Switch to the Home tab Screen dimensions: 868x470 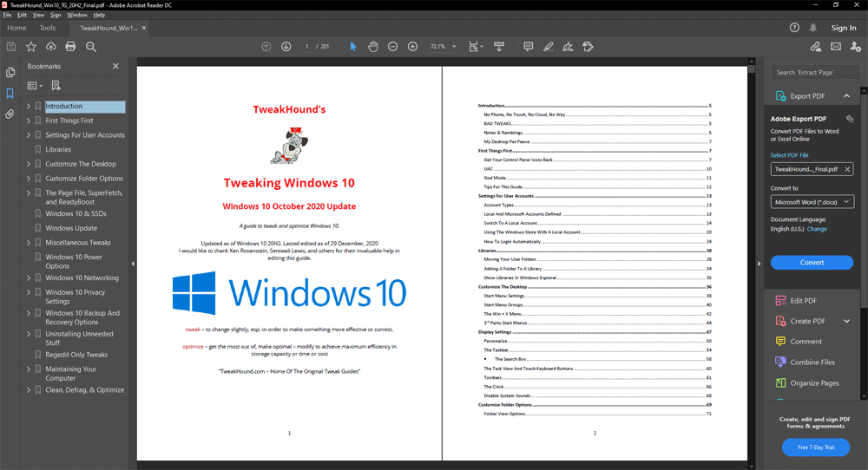[16, 28]
